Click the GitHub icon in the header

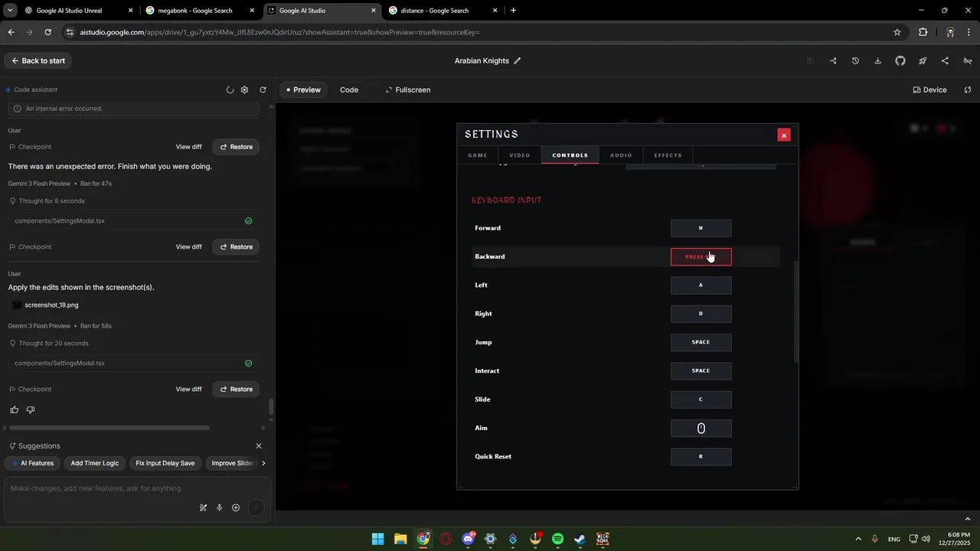click(x=900, y=60)
